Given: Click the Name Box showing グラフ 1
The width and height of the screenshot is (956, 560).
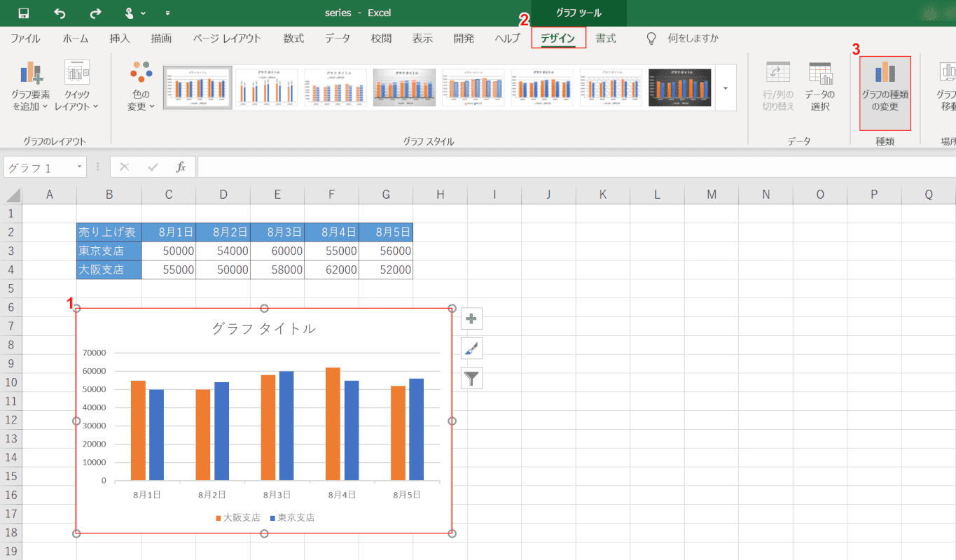Looking at the screenshot, I should click(39, 167).
